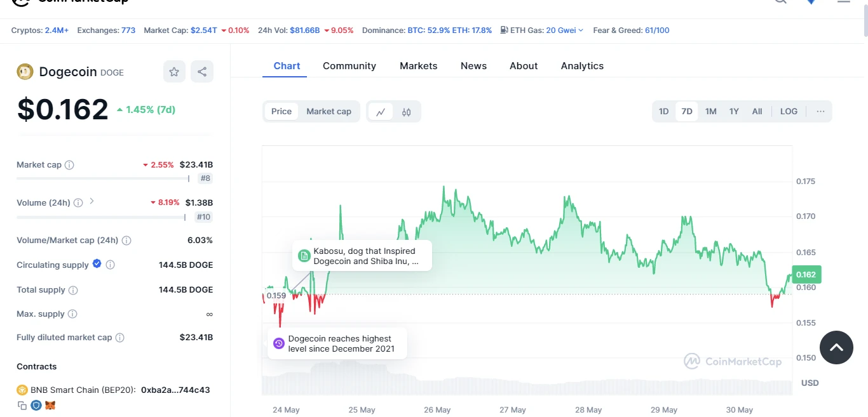Screen dimensions: 868x417
Task: Click the blue diamond icon in header
Action: coord(811,2)
